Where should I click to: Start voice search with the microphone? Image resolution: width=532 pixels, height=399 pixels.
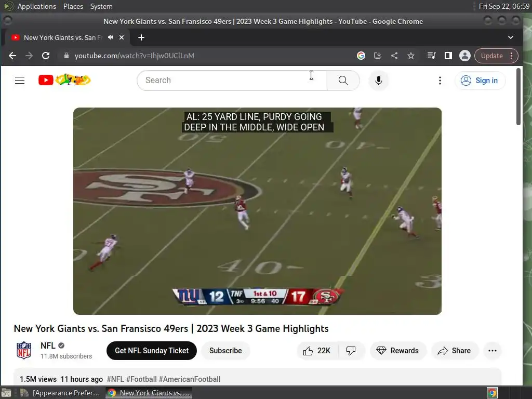(379, 81)
